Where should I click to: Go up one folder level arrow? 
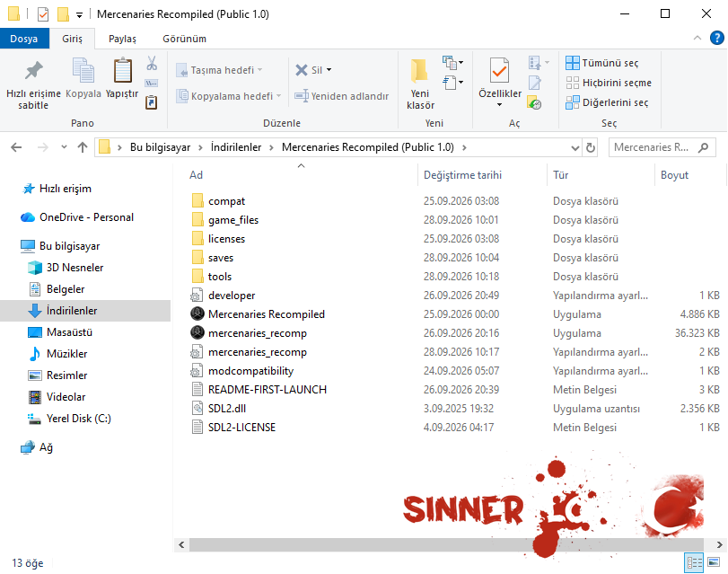(83, 148)
